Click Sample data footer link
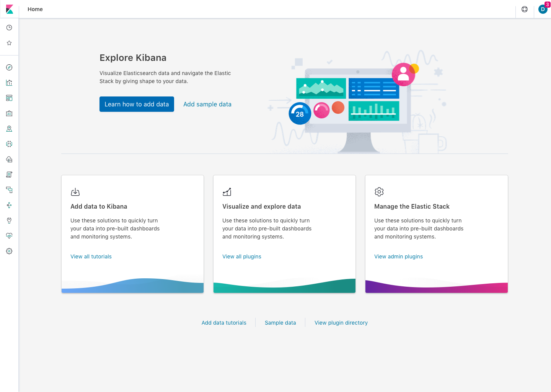This screenshot has width=551, height=392. tap(280, 323)
